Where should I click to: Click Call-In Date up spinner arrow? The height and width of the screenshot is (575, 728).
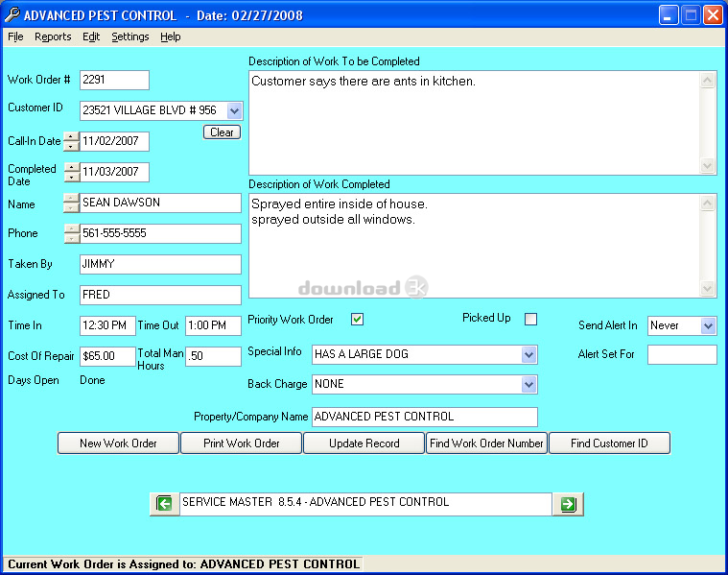coord(71,137)
